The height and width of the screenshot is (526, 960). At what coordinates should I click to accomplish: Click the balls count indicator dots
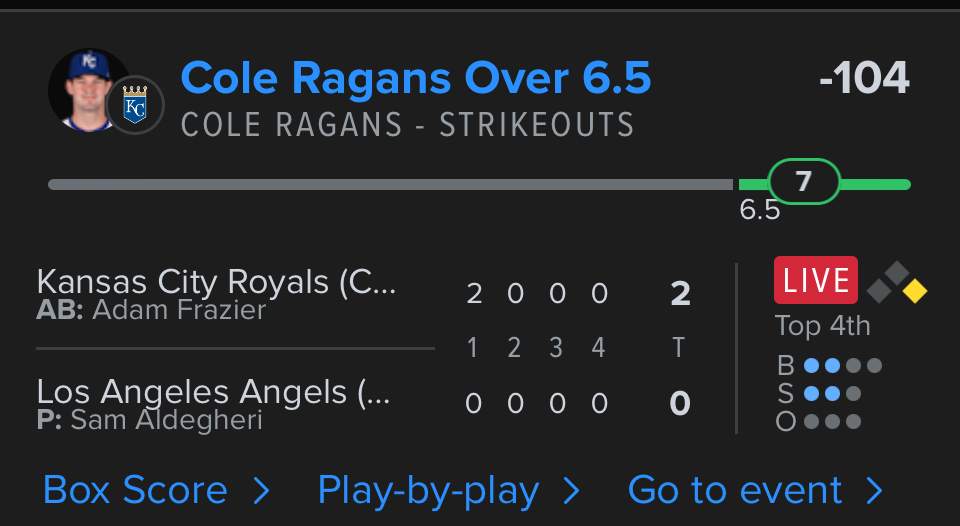pos(842,365)
